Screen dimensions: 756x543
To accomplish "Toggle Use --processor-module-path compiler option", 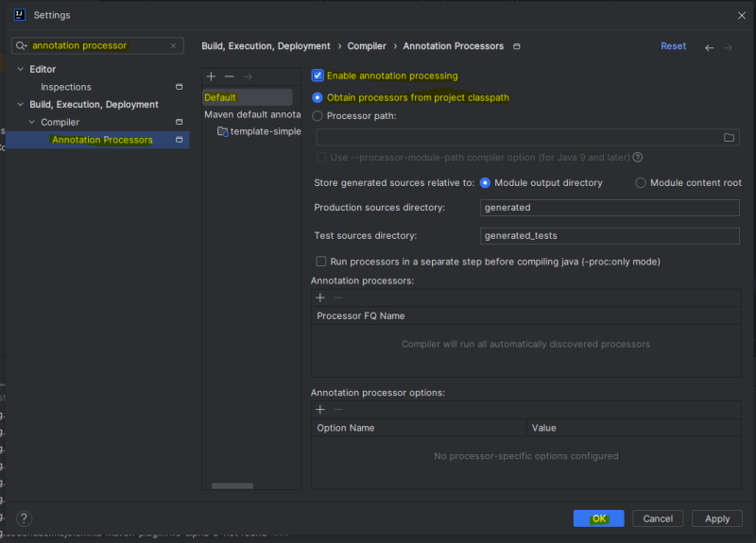I will tap(320, 158).
